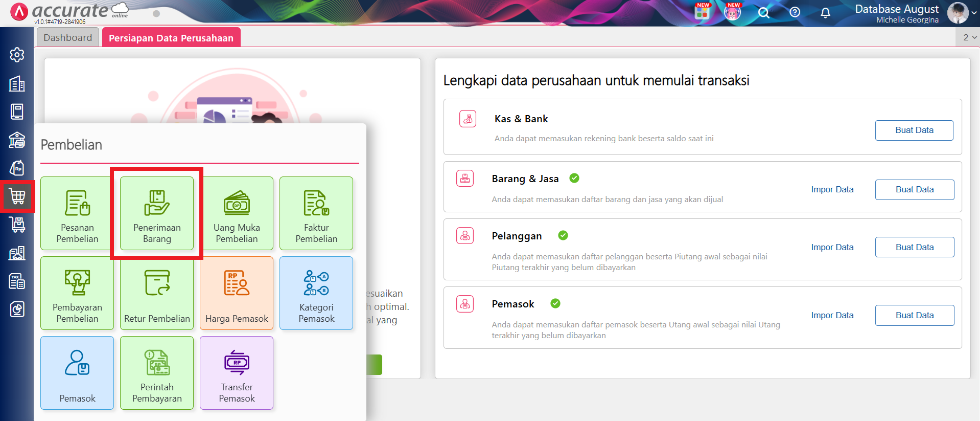
Task: Open Pemasok tile
Action: [x=77, y=373]
